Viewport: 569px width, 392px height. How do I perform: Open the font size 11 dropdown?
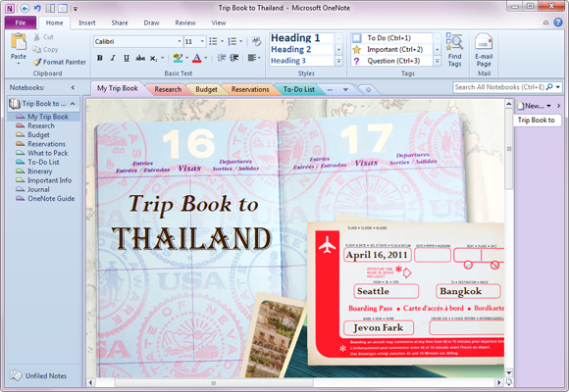coord(202,41)
